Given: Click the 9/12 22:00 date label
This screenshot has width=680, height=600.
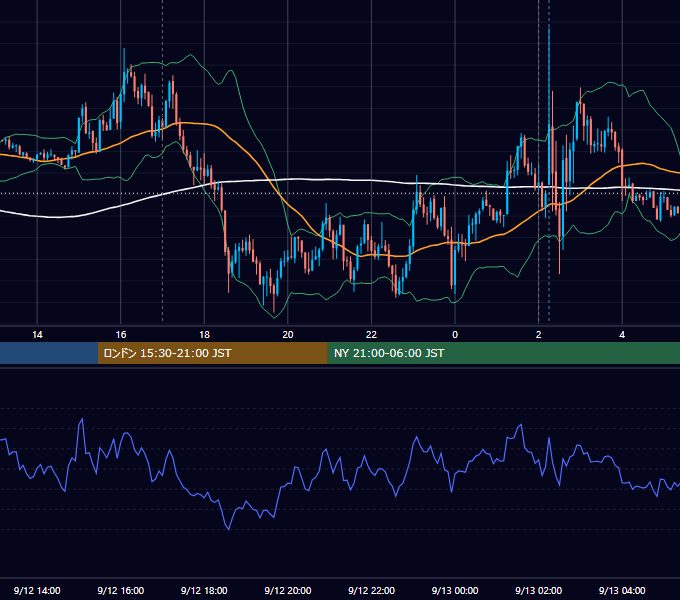Looking at the screenshot, I should coord(371,590).
